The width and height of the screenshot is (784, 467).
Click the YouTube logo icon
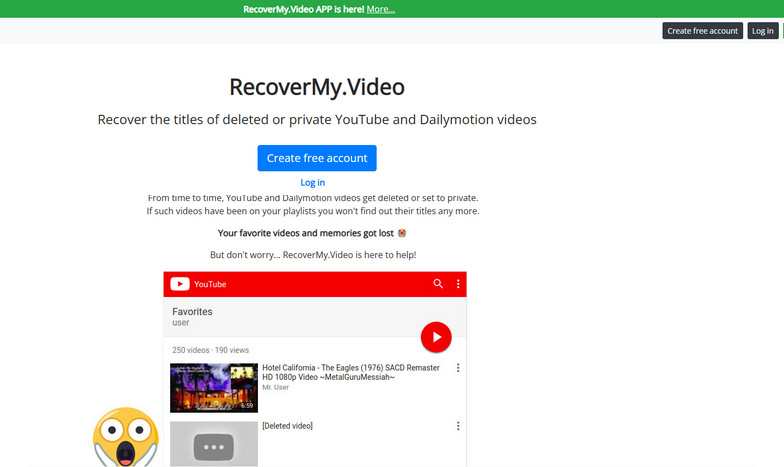pyautogui.click(x=180, y=284)
